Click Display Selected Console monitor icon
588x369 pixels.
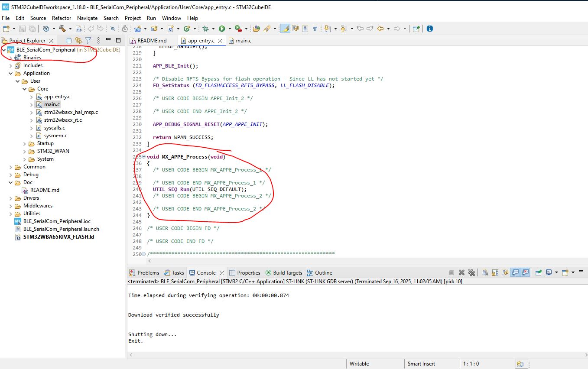tap(549, 273)
